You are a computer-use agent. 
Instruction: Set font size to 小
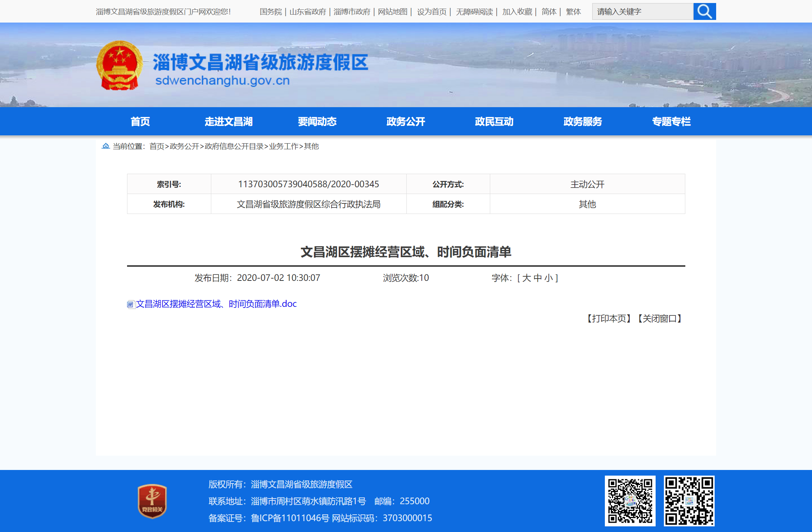[548, 278]
